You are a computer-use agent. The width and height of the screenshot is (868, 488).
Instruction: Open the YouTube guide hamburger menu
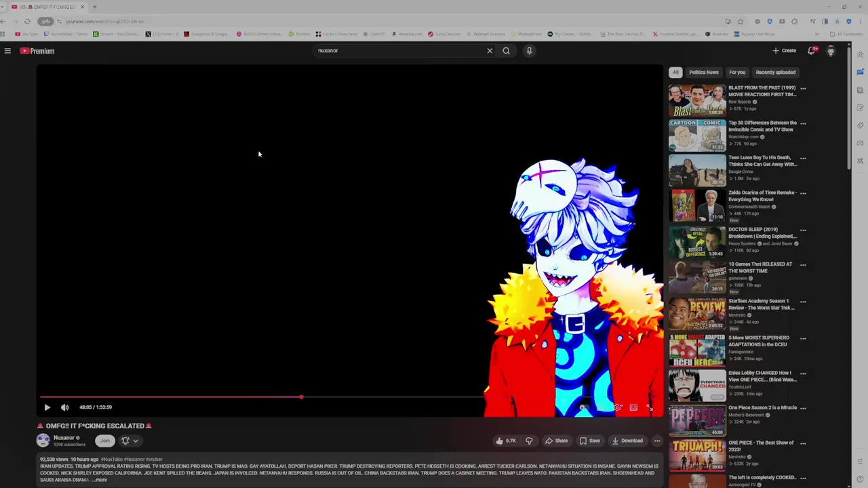(x=7, y=51)
